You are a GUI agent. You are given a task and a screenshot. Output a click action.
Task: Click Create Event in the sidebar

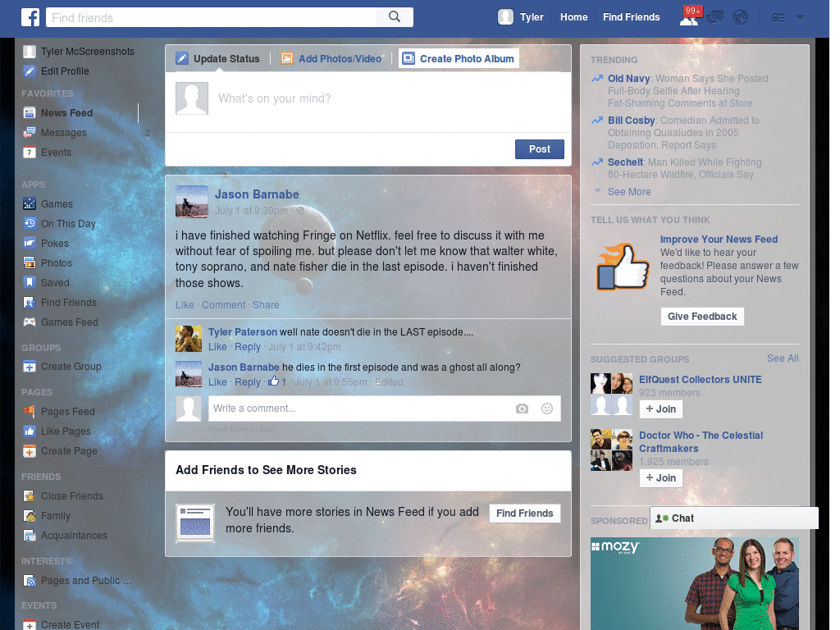pos(71,624)
